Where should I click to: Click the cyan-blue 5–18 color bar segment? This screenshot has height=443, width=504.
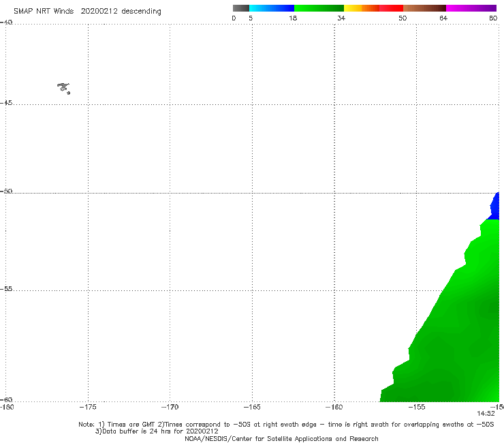[272, 8]
